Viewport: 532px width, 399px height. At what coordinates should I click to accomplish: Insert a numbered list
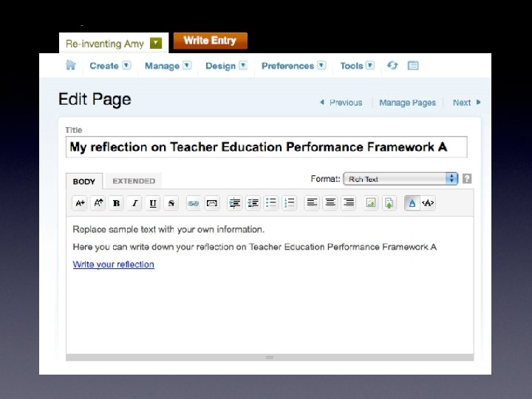(x=290, y=203)
